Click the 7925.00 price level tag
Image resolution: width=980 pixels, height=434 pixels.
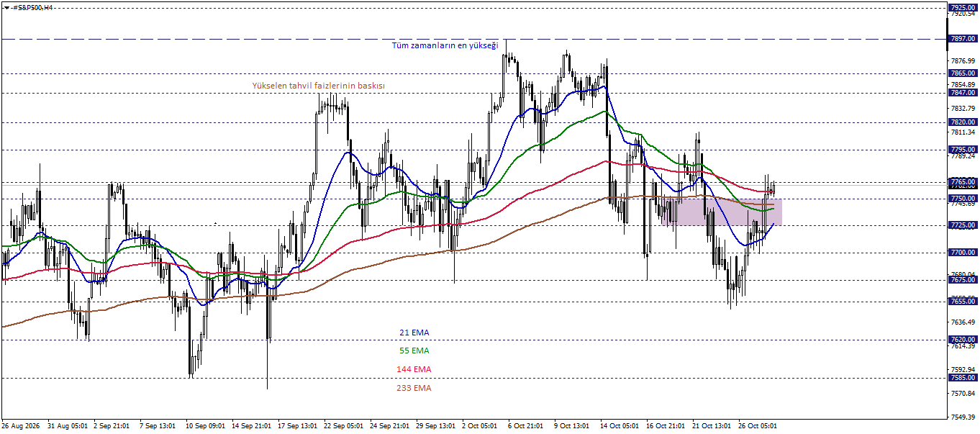tap(962, 7)
